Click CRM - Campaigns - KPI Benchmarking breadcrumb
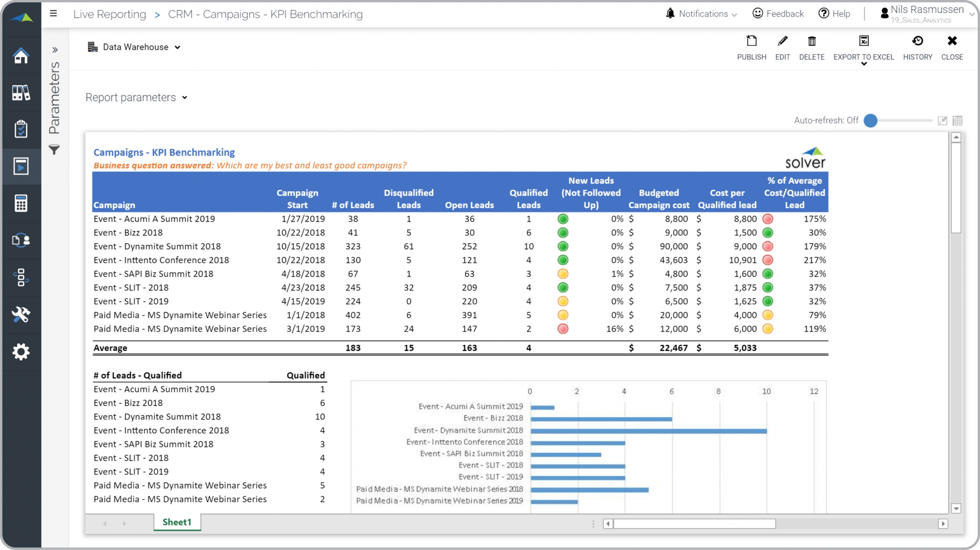Image resolution: width=980 pixels, height=550 pixels. (x=265, y=14)
